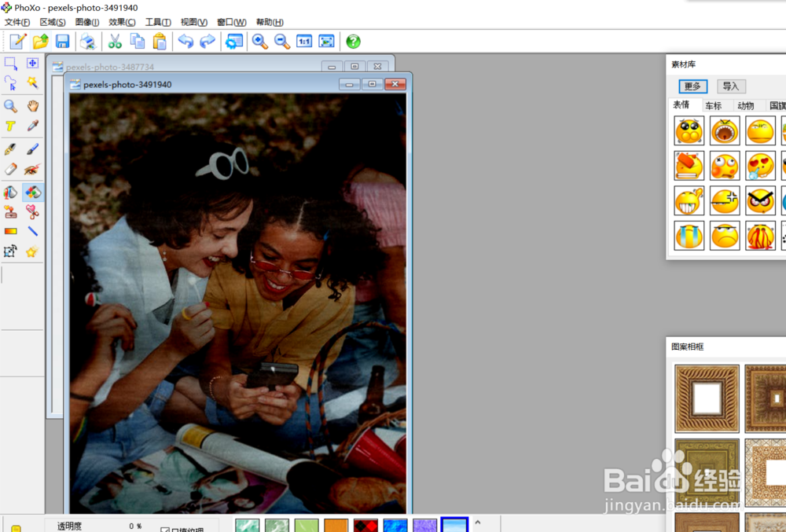The height and width of the screenshot is (532, 786).
Task: Choose the magic wand tool
Action: pyautogui.click(x=32, y=83)
